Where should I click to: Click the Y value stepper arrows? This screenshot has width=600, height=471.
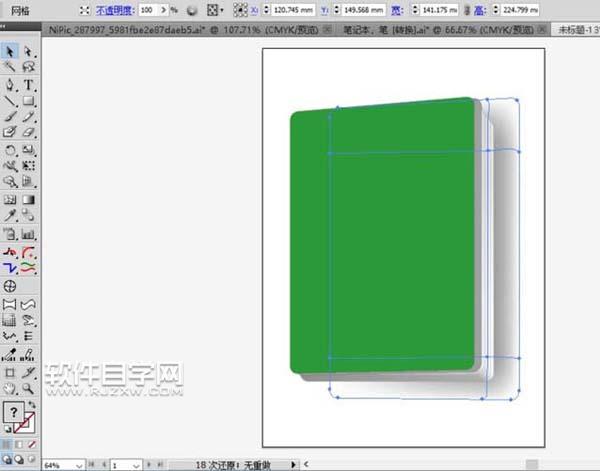tap(337, 10)
